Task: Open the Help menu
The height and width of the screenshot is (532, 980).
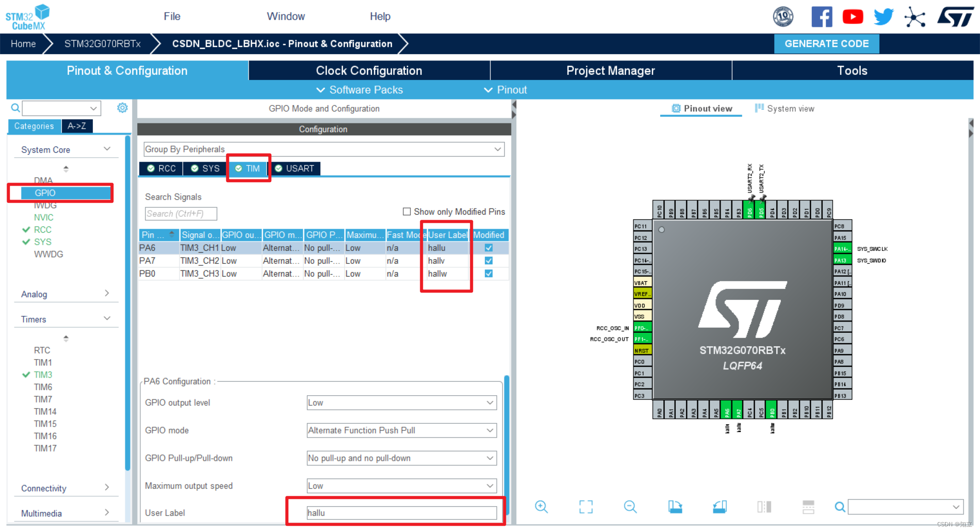Action: pos(380,17)
